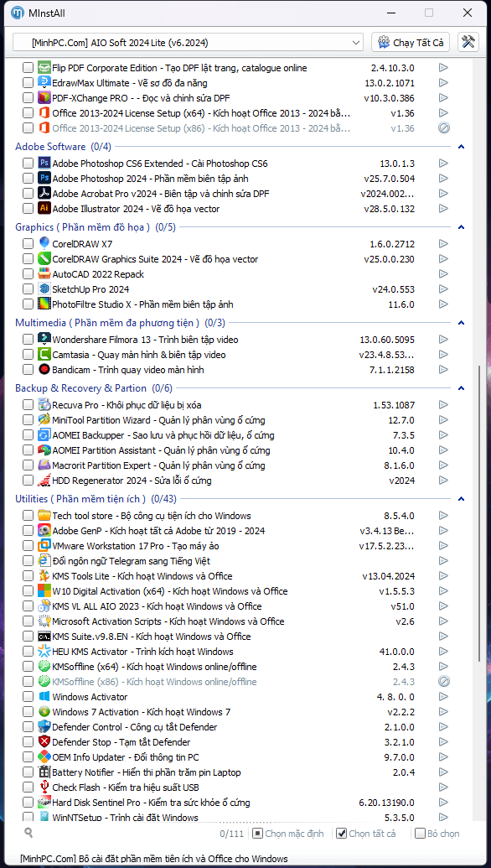Tick CorelDRAW Graphics Suite 2024 checkbox
This screenshot has width=491, height=868.
(28, 259)
